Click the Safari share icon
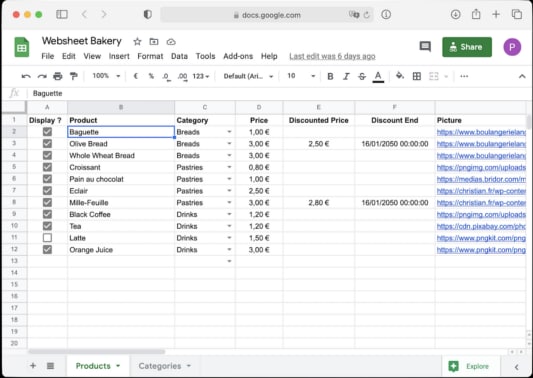The image size is (533, 378). [476, 14]
